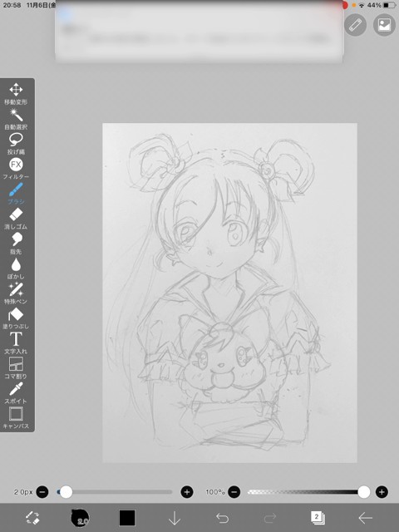Select the Special Pen (特殊ペン) tool
This screenshot has height=532, width=399.
(x=16, y=293)
